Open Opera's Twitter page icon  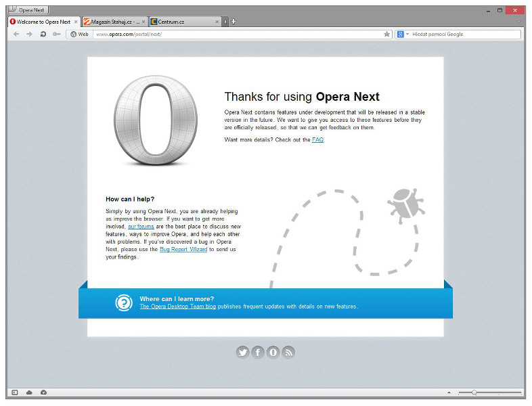[242, 353]
